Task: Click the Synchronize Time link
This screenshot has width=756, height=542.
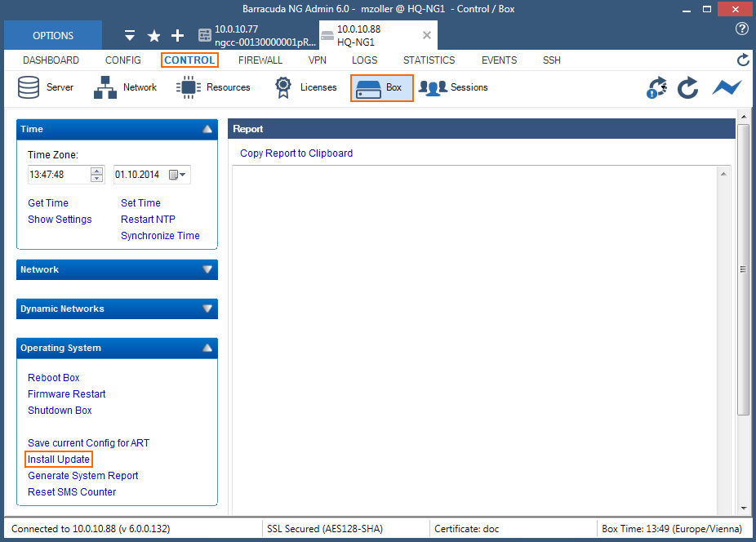Action: [160, 236]
